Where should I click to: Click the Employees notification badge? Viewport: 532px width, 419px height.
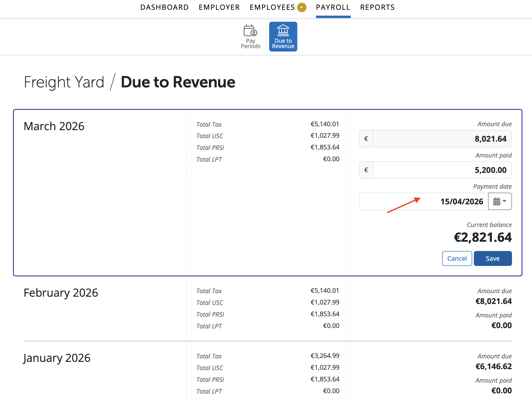pyautogui.click(x=302, y=7)
